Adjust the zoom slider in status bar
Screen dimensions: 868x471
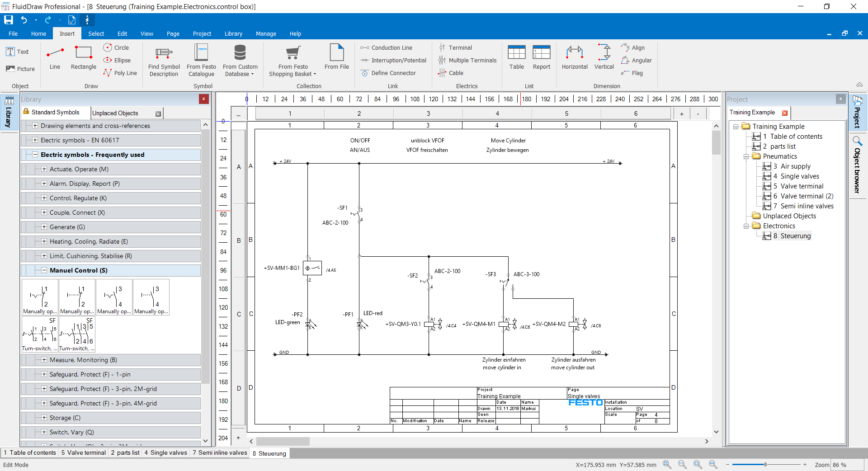click(x=765, y=464)
